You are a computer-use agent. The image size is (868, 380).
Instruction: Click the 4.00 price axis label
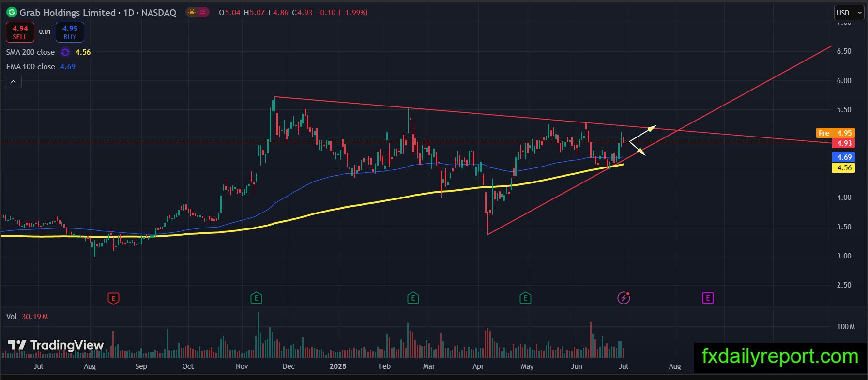(x=844, y=198)
